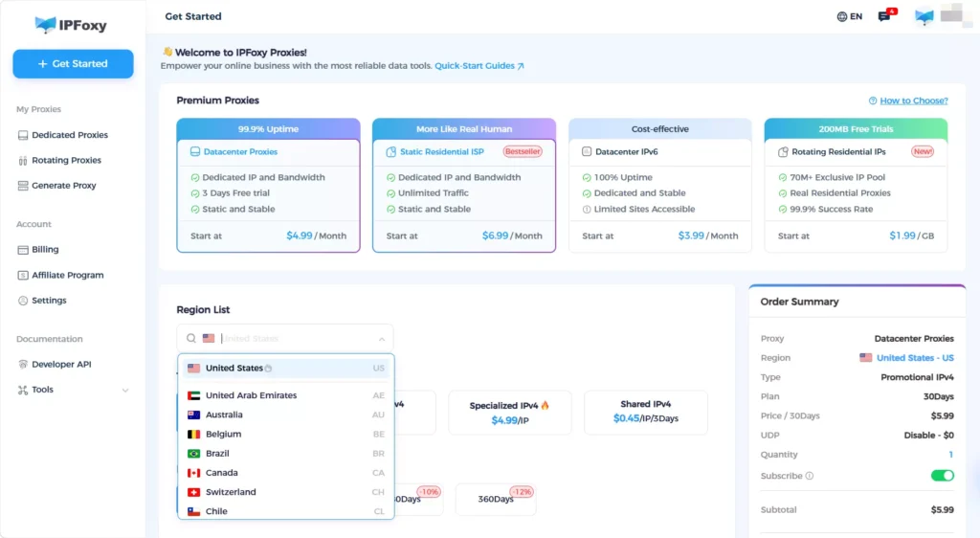
Task: Open the EN language selector
Action: coord(850,17)
